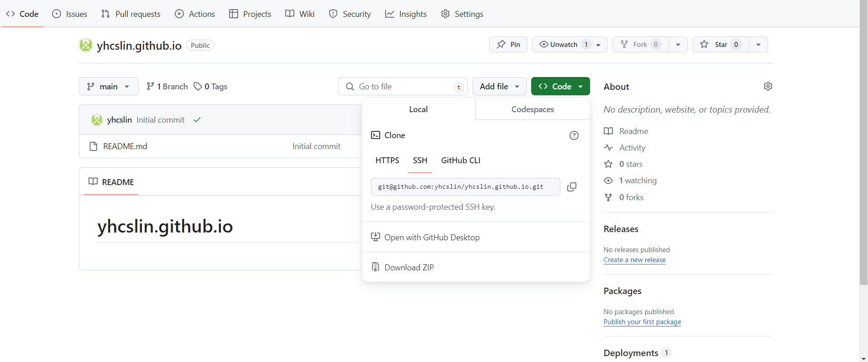Switch to the Codespaces tab

pyautogui.click(x=533, y=109)
